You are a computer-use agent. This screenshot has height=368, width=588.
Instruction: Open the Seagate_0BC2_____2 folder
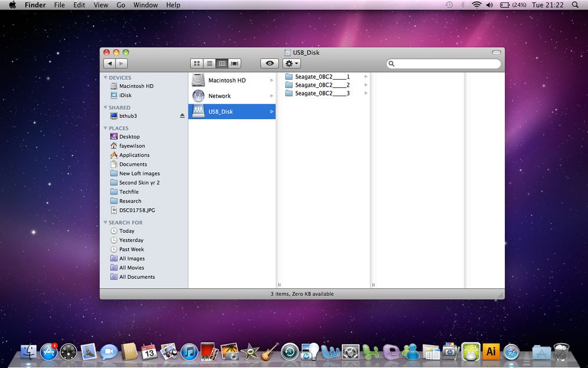pos(321,84)
